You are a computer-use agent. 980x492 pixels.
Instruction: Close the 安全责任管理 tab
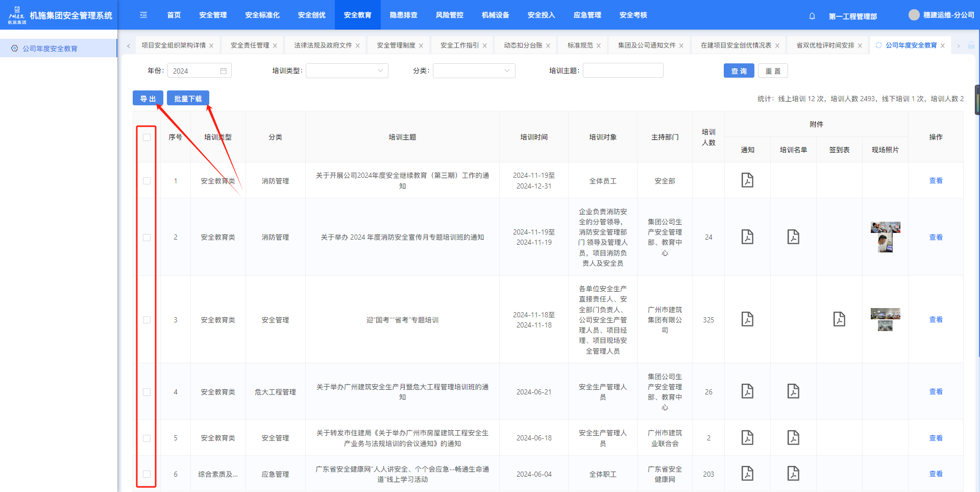pyautogui.click(x=275, y=46)
